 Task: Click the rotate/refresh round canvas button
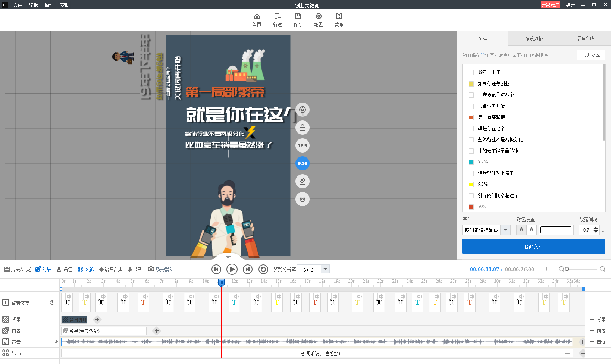pyautogui.click(x=303, y=110)
